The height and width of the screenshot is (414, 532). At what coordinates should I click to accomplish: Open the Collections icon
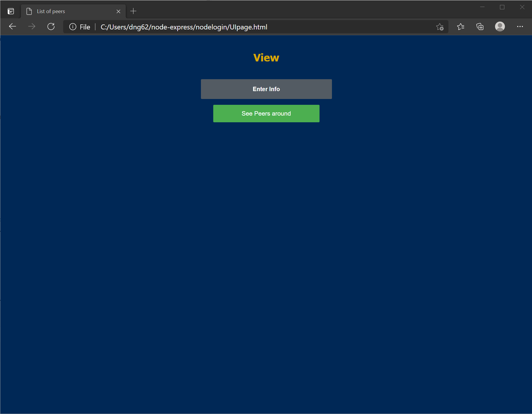(x=480, y=27)
